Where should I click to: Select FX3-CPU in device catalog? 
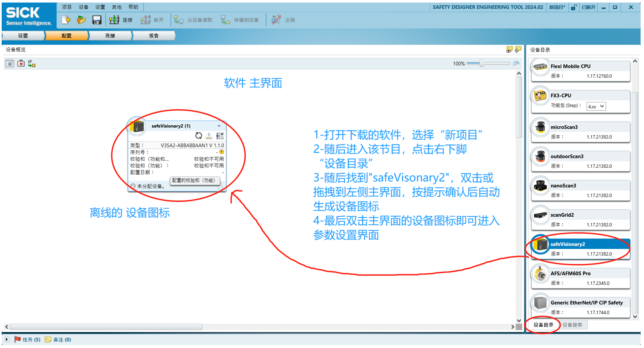580,101
